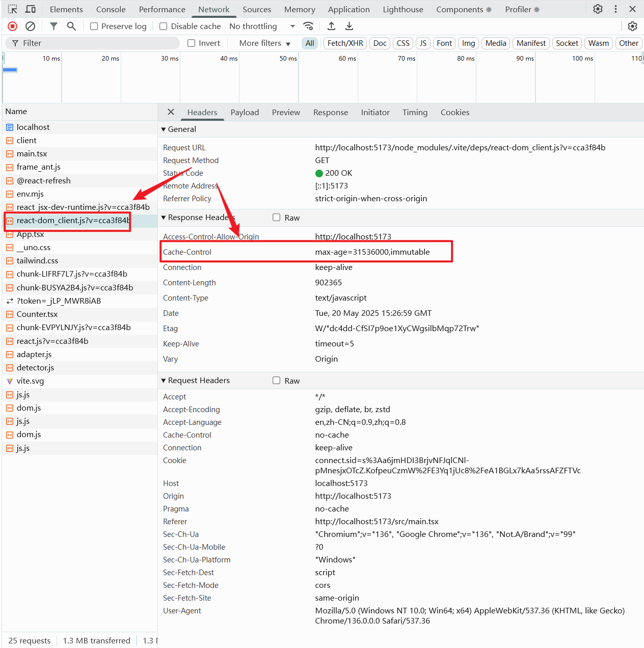Click icon beside env.mjs request
Image resolution: width=644 pixels, height=648 pixels.
tap(10, 194)
